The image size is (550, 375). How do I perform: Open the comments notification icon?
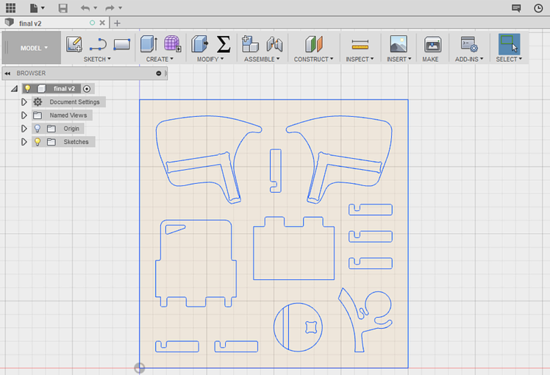(516, 8)
